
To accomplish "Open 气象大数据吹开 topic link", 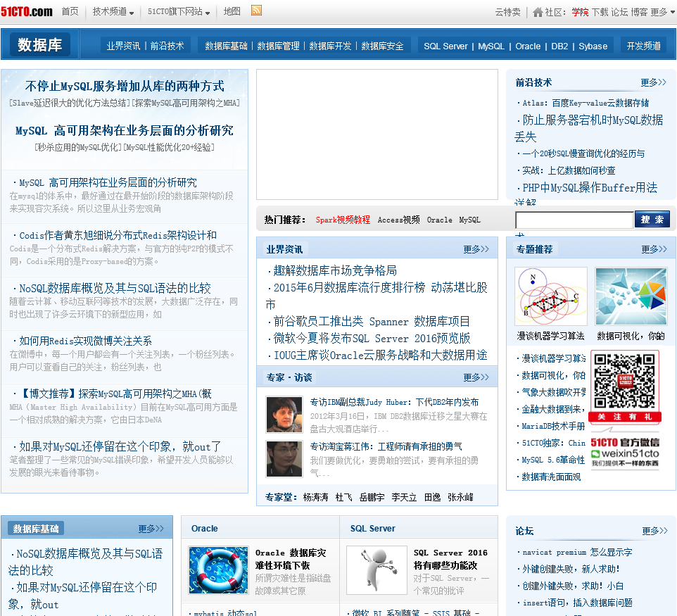I will 554,392.
